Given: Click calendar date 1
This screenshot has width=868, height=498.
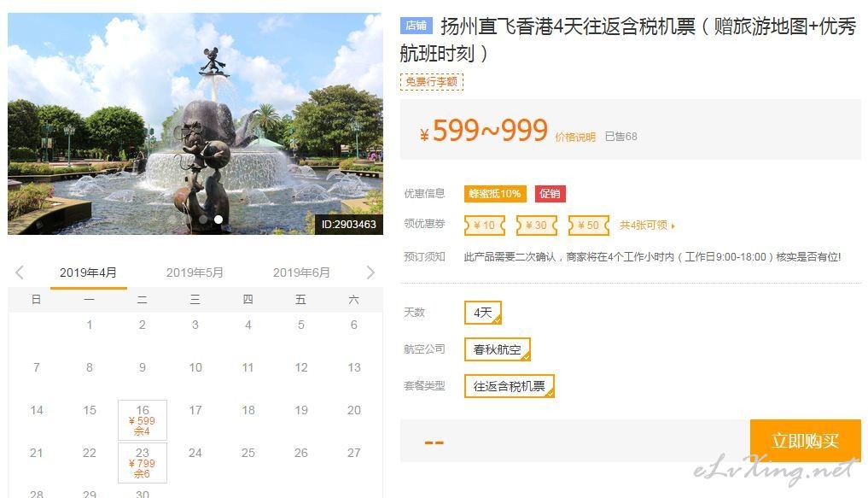Looking at the screenshot, I should 89,325.
